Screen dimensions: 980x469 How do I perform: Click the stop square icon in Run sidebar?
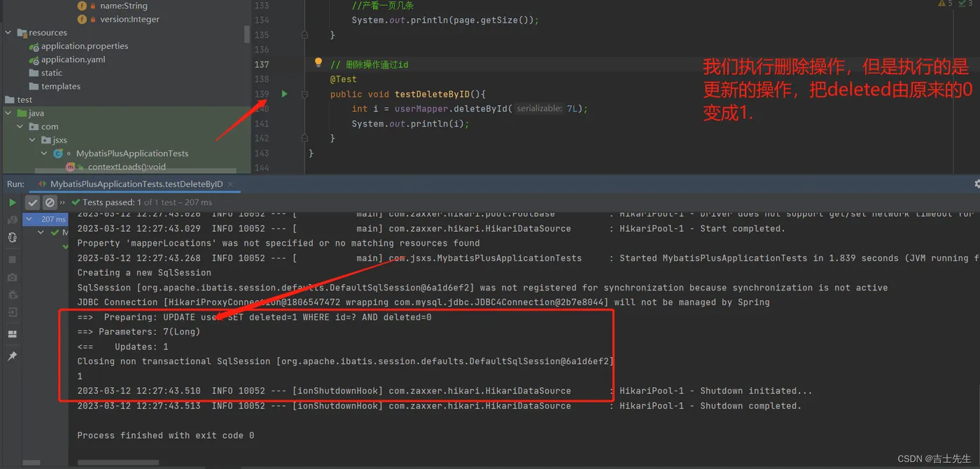pos(13,260)
